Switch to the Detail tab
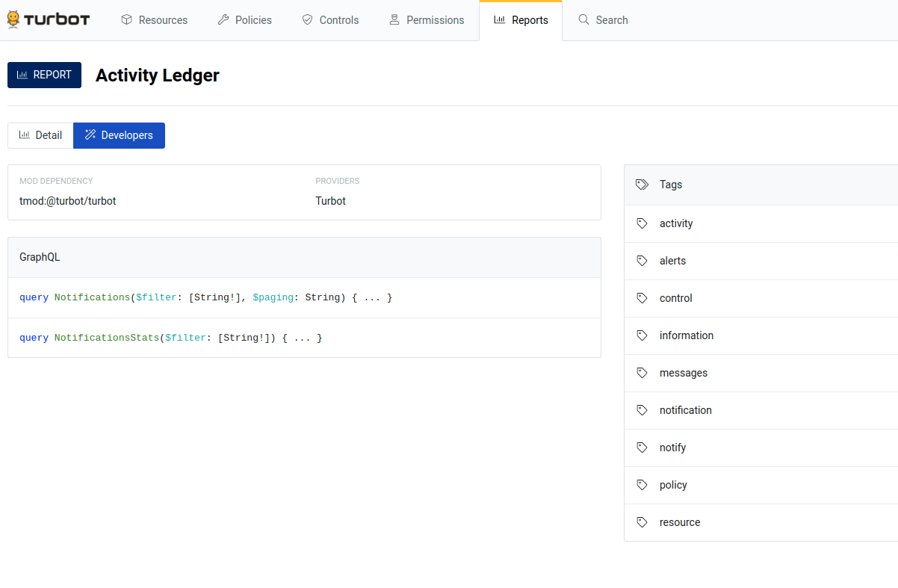 tap(40, 134)
